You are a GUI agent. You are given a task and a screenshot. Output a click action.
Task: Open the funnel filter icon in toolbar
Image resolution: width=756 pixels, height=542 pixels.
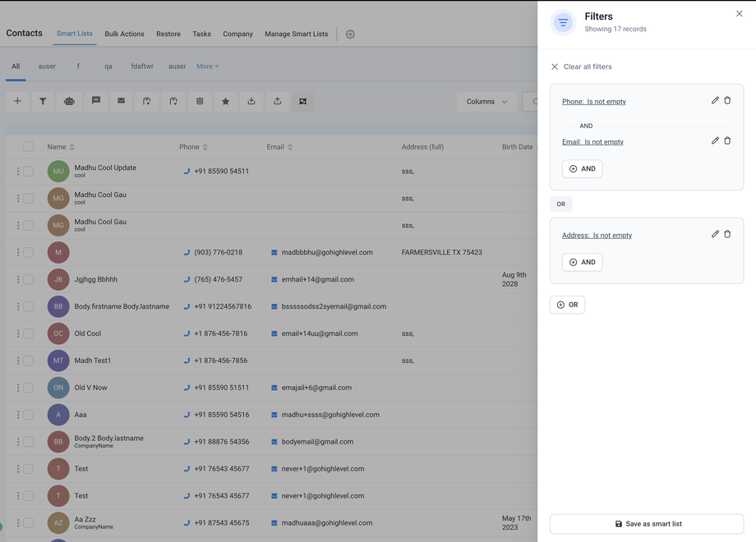click(43, 101)
